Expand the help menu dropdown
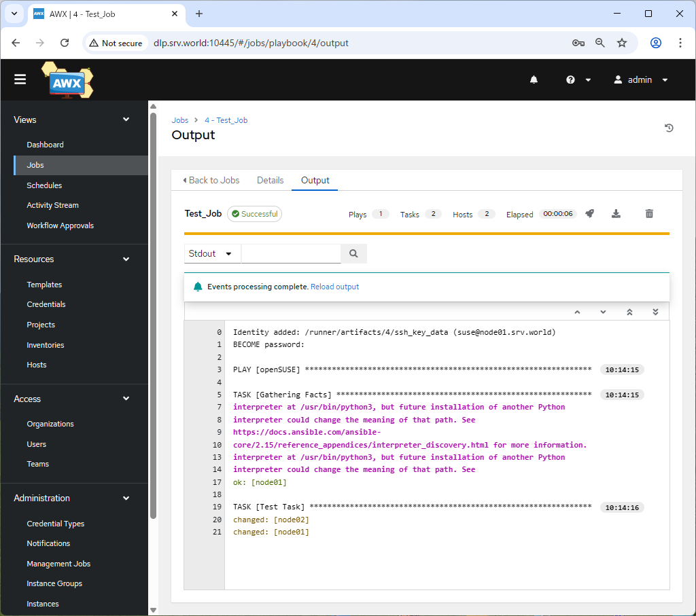 click(x=578, y=80)
